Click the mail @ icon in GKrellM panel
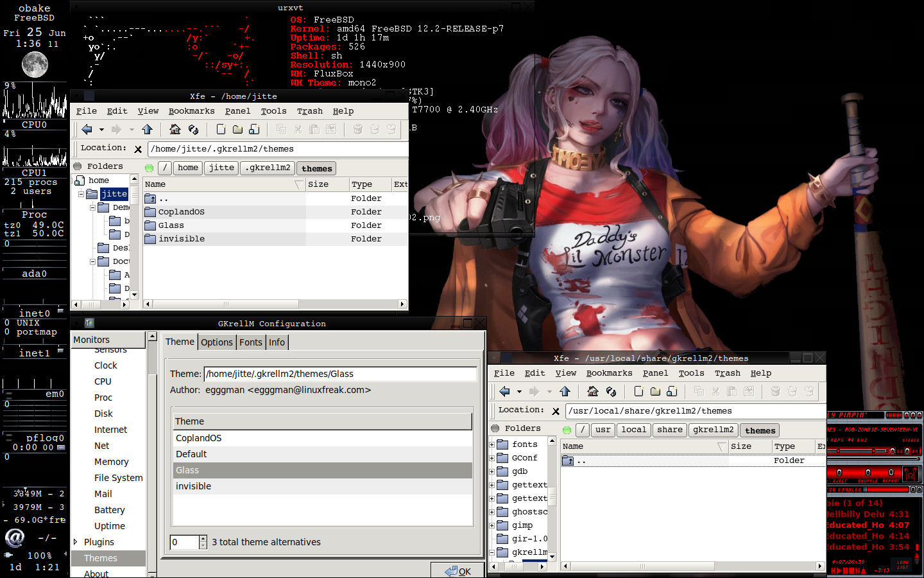The image size is (924, 578). (x=15, y=537)
